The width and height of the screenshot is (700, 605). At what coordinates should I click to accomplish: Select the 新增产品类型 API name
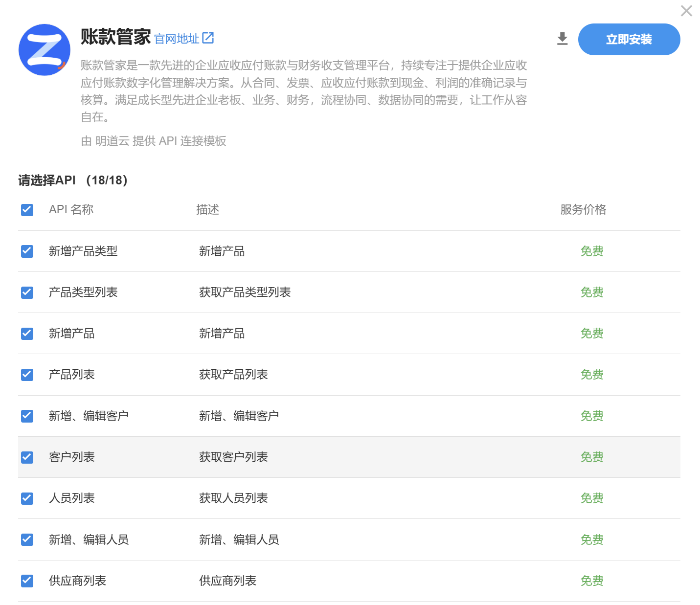83,251
